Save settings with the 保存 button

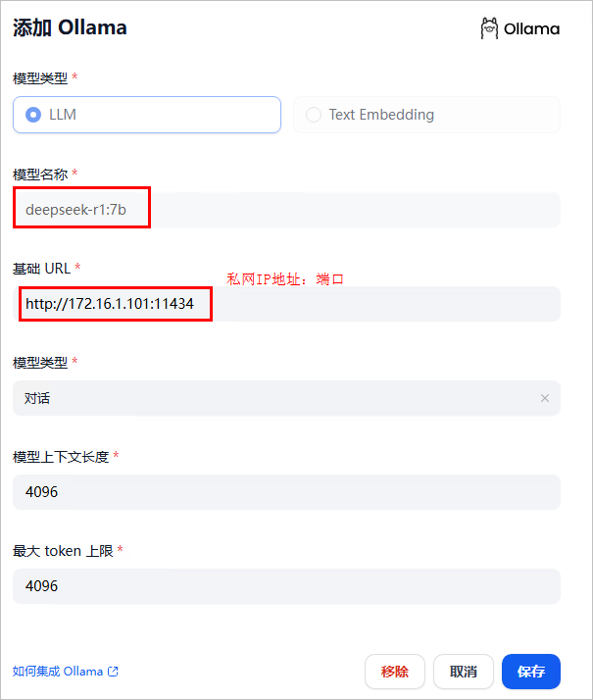(530, 672)
